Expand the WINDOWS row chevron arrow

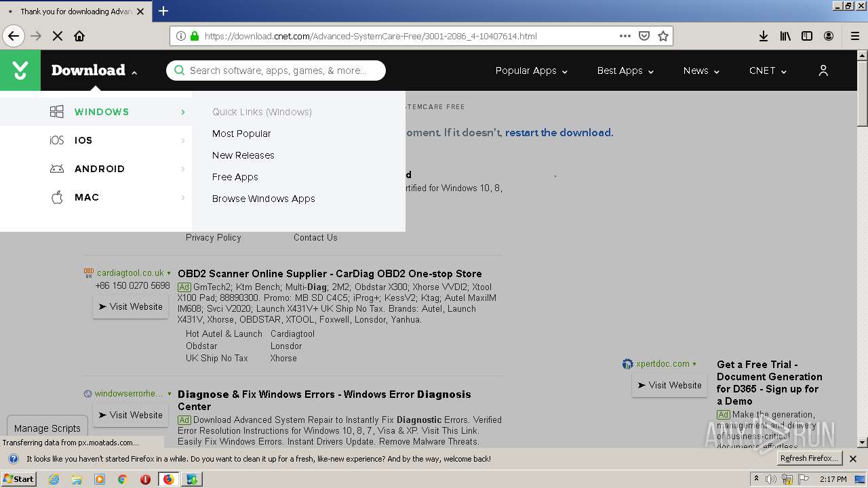[183, 112]
